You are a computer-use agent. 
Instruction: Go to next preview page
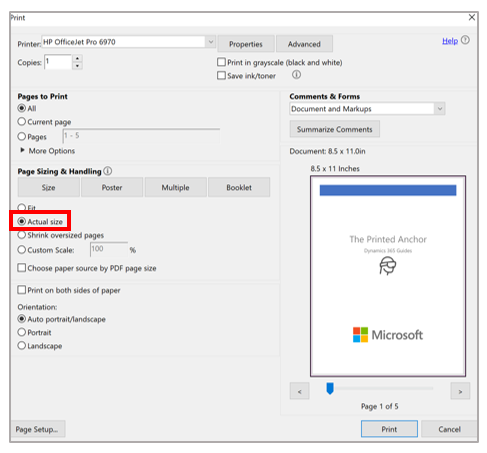tap(460, 391)
